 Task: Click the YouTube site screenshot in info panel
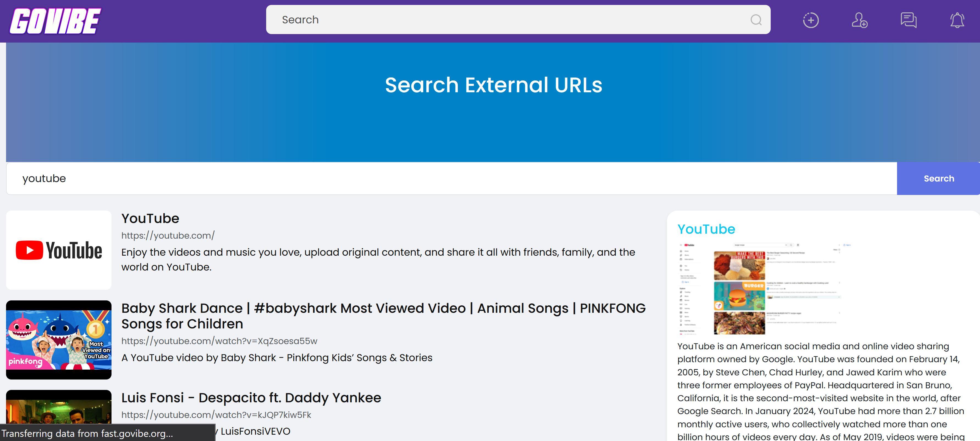pos(764,288)
